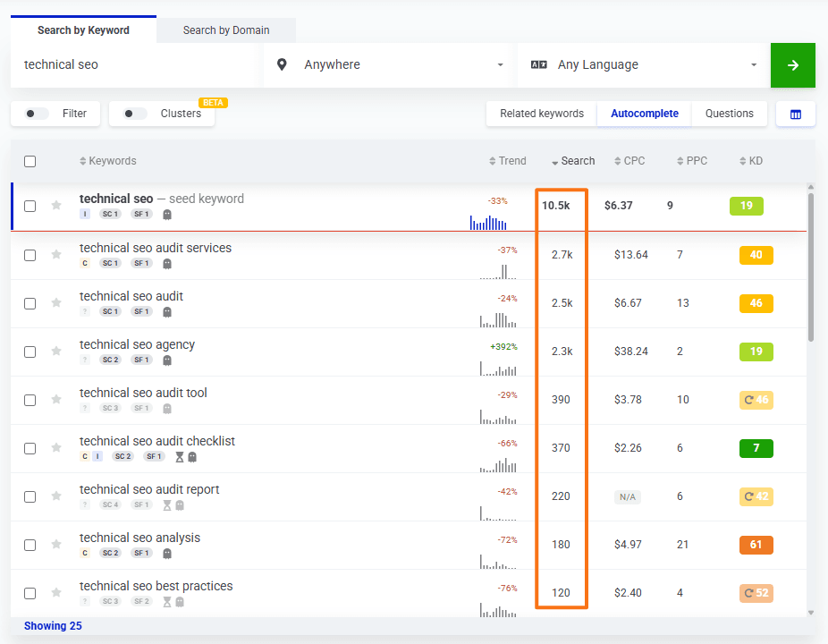Sort by CPC column
Screen dimensions: 828x644
coord(629,161)
